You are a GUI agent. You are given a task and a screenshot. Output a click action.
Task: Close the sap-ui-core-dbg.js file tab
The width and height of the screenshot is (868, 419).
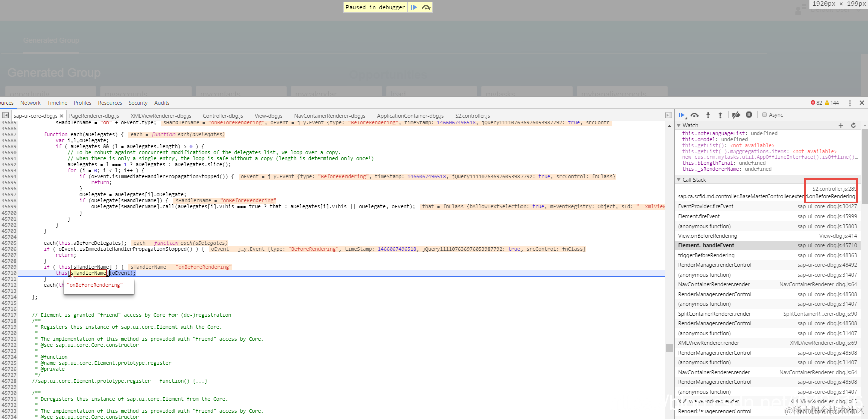tap(62, 116)
